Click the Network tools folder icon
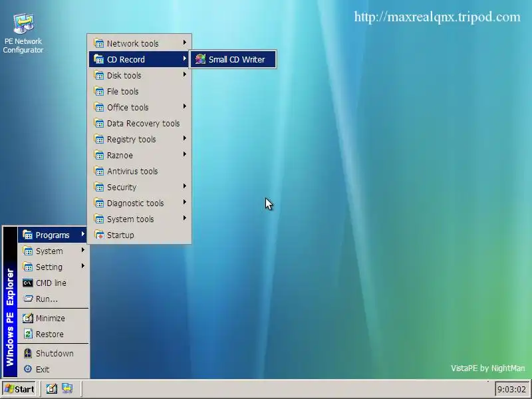532x399 pixels. [98, 43]
